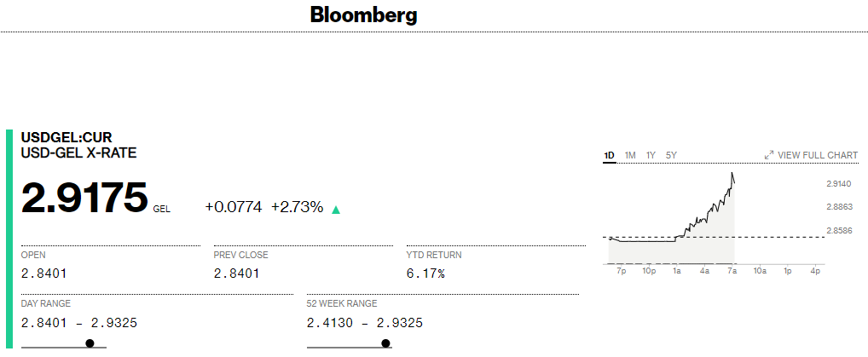Switch to the 1M chart tab
Viewport: 868px width, 357px height.
coord(630,155)
